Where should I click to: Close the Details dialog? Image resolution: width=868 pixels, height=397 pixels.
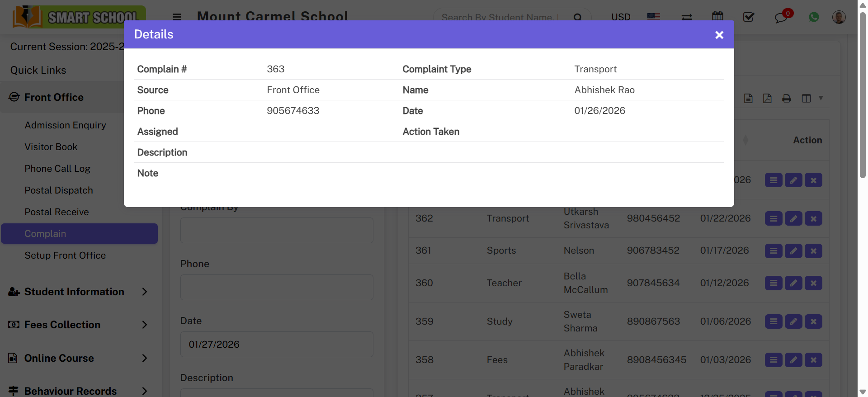tap(719, 35)
